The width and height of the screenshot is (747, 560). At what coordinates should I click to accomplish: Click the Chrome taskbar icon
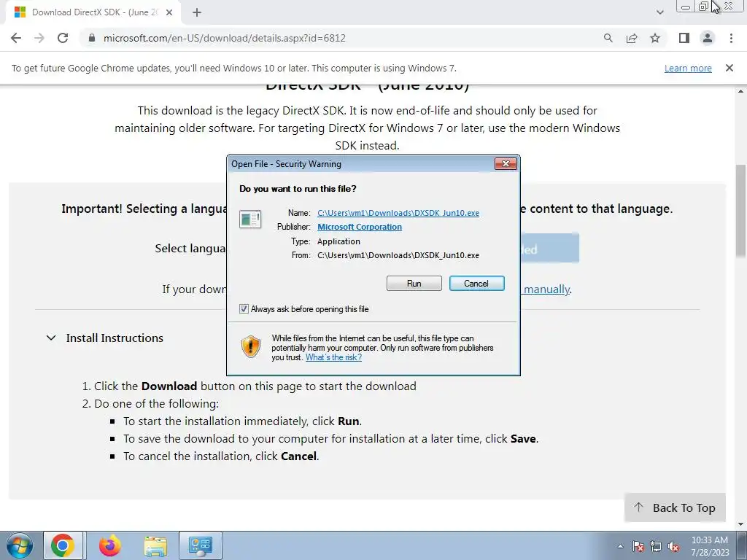[x=63, y=545]
